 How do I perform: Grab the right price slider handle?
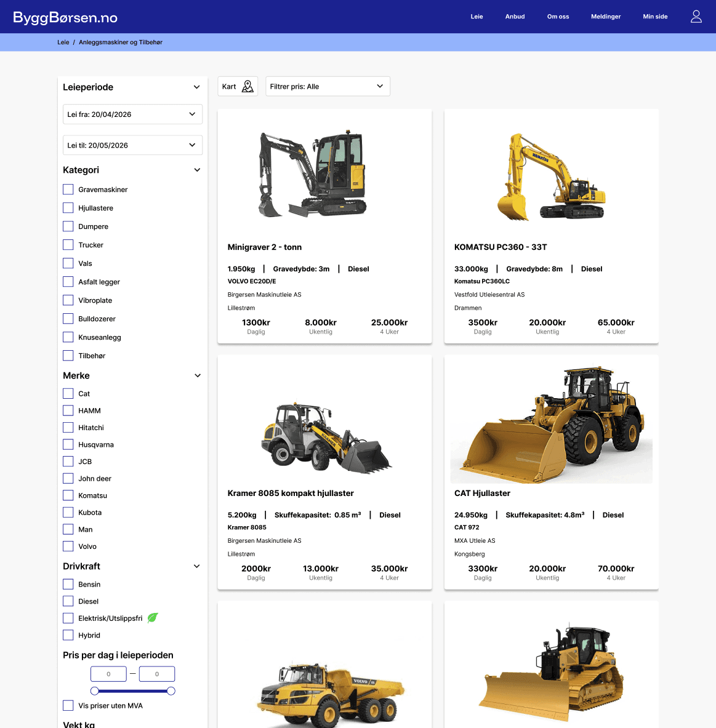tap(171, 691)
